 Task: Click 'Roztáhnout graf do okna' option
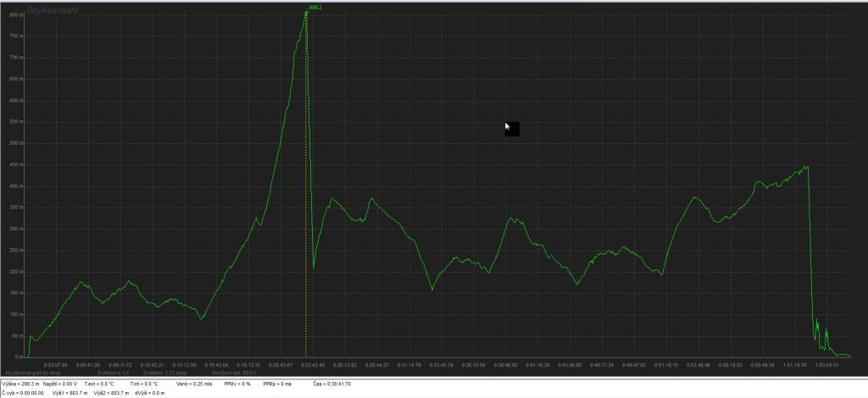coord(32,372)
